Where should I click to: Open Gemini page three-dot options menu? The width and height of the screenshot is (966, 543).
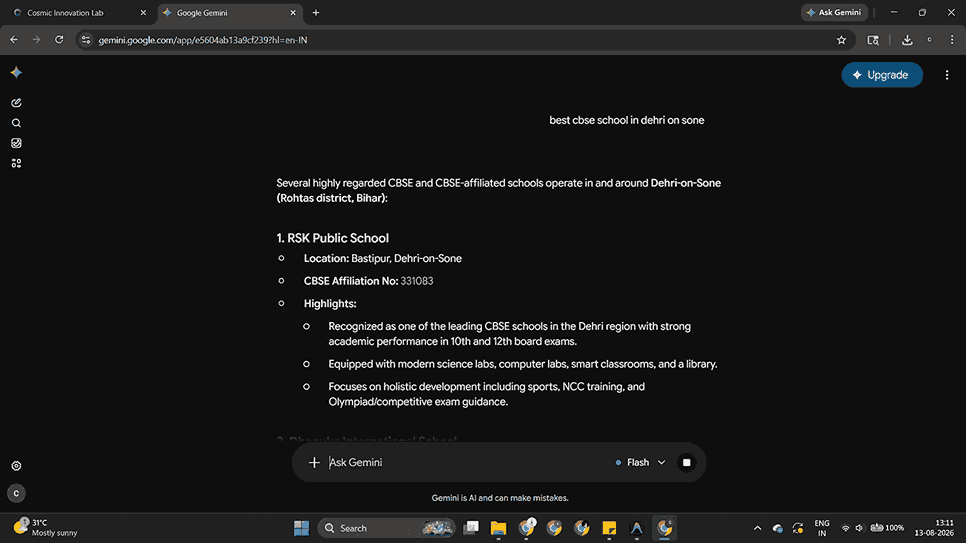[947, 75]
